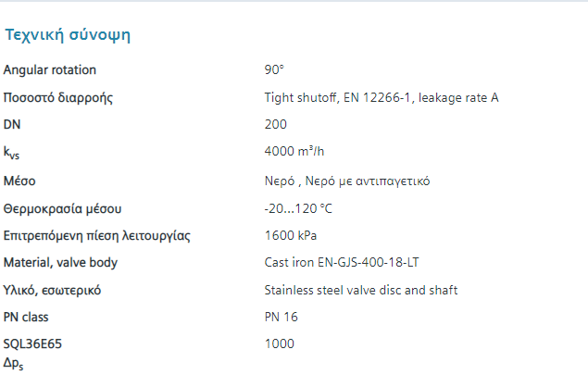The image size is (588, 387).
Task: Click the 1600 kPa pressure value
Action: 291,235
